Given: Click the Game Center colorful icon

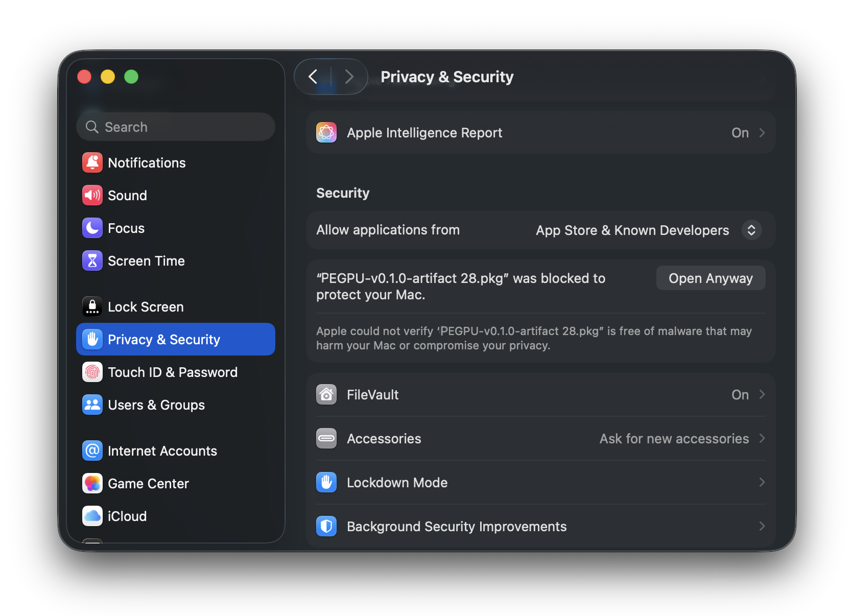Looking at the screenshot, I should [92, 484].
